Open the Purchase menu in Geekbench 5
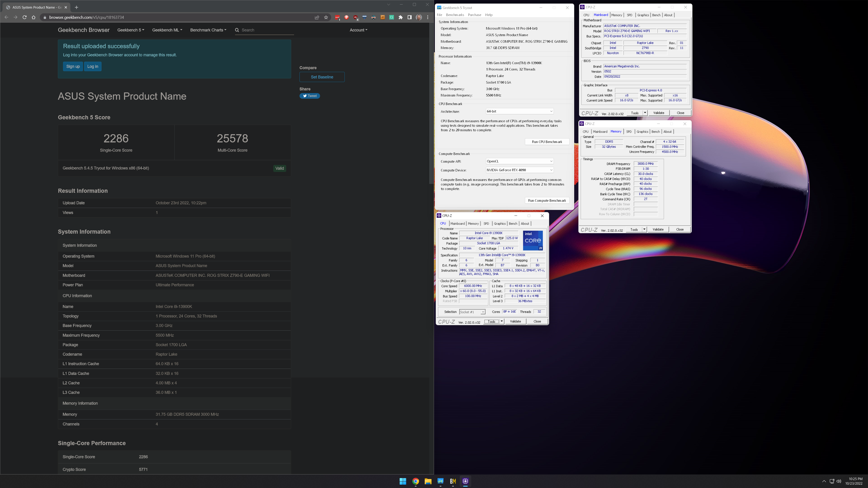This screenshot has width=868, height=488. tap(474, 15)
